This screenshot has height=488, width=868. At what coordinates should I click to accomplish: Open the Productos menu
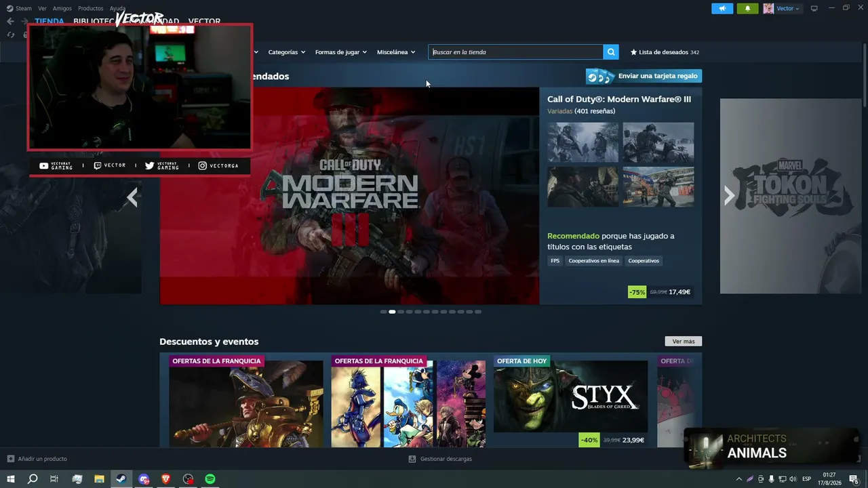tap(91, 8)
